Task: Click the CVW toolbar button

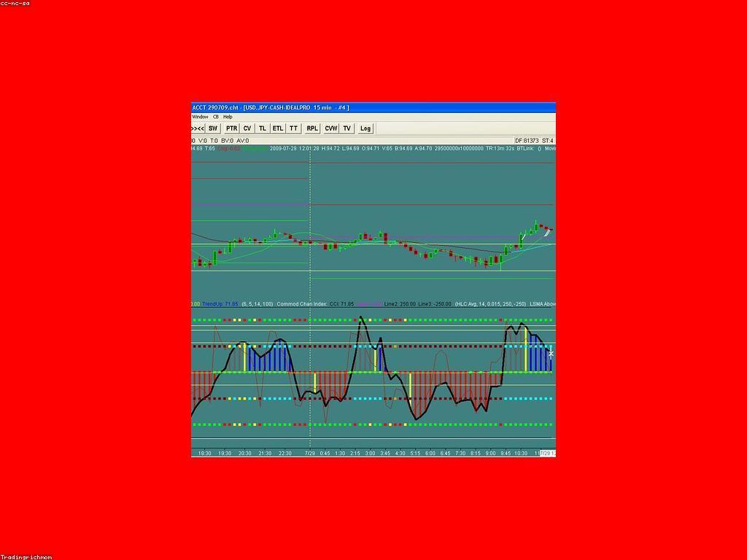Action: pyautogui.click(x=331, y=128)
